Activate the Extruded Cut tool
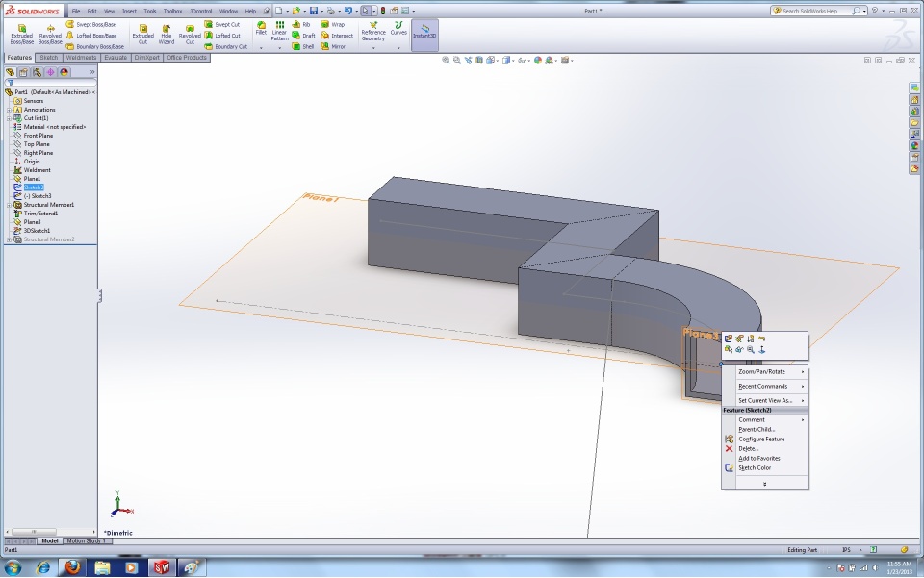The image size is (924, 578). (142, 35)
